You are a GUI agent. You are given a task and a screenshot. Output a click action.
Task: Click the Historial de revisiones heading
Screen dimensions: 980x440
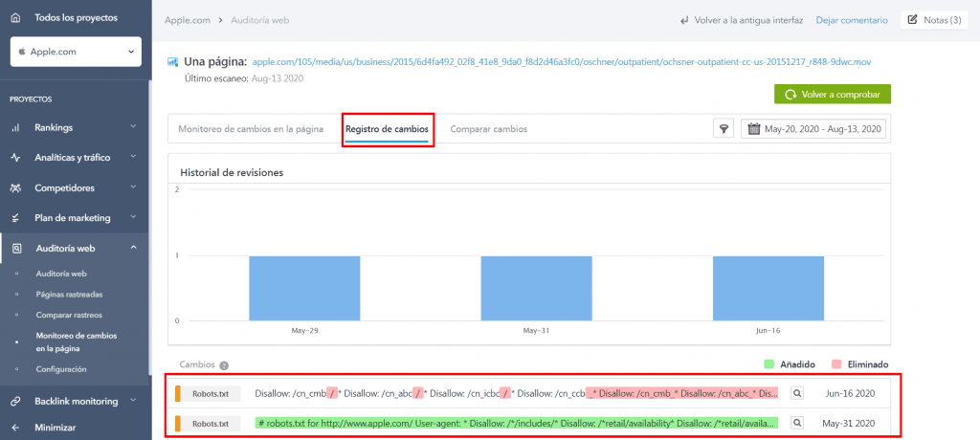232,172
